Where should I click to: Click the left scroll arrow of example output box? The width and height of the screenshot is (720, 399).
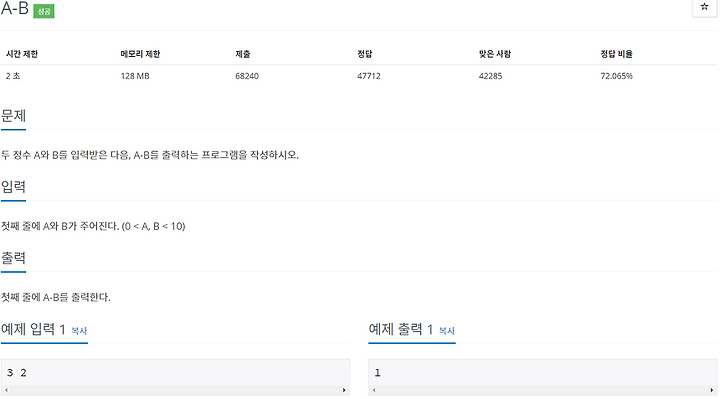374,390
